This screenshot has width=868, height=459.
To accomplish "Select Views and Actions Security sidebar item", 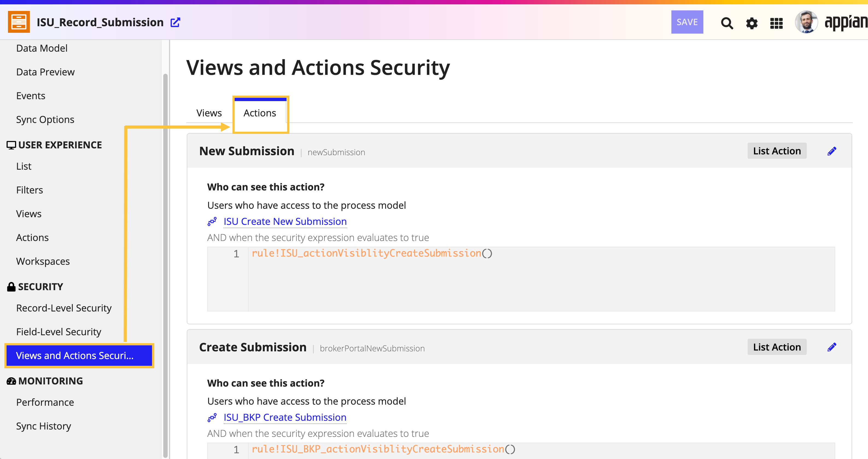I will pos(79,356).
